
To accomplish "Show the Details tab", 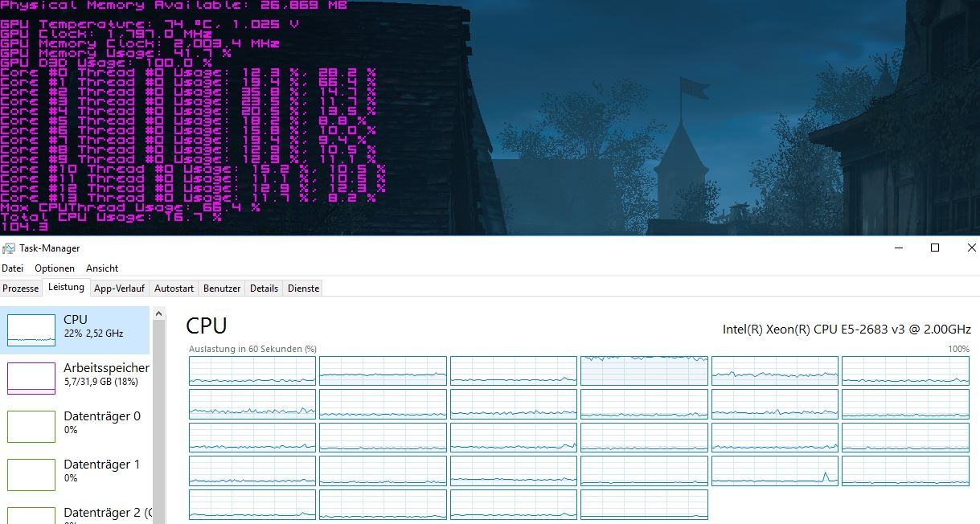I will (264, 289).
